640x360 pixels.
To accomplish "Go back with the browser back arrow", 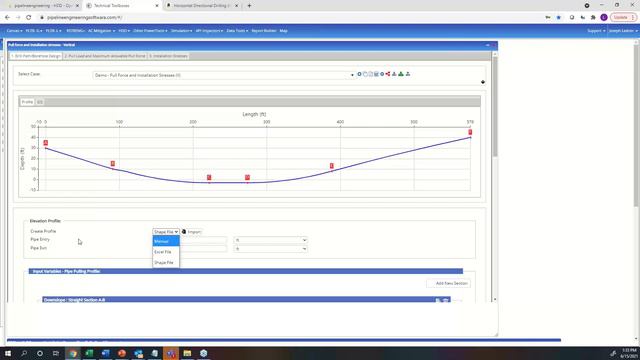I will tap(7, 18).
